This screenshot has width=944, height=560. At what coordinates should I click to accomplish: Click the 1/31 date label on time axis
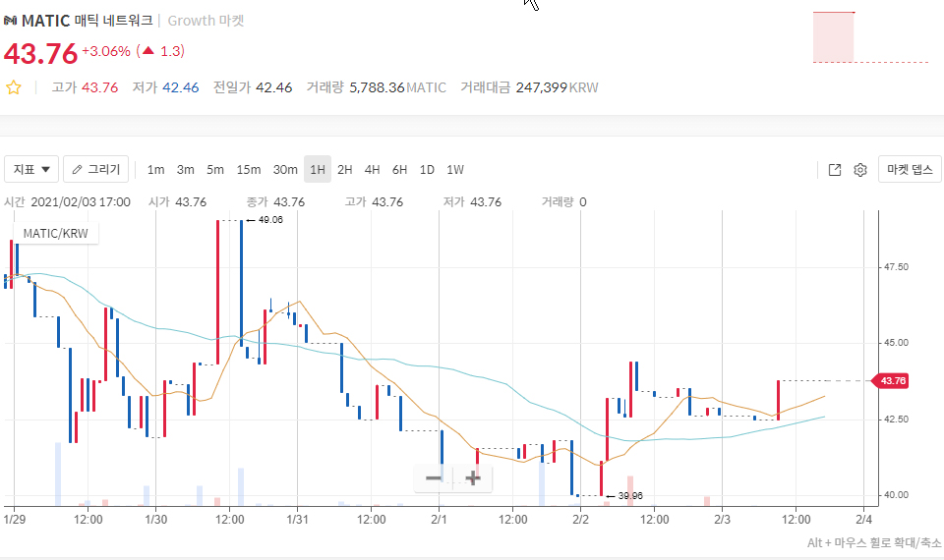point(297,519)
